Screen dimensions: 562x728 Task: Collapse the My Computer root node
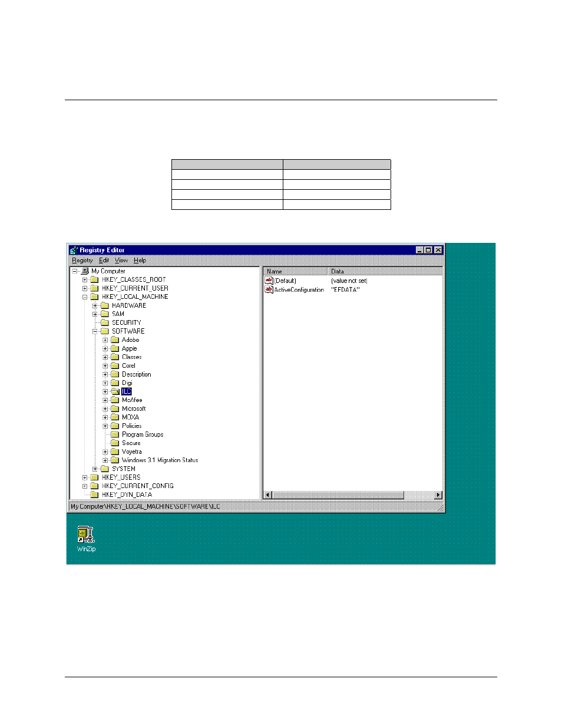(75, 271)
